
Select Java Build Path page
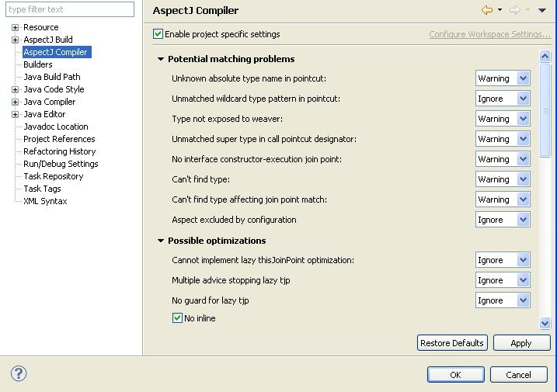point(51,77)
